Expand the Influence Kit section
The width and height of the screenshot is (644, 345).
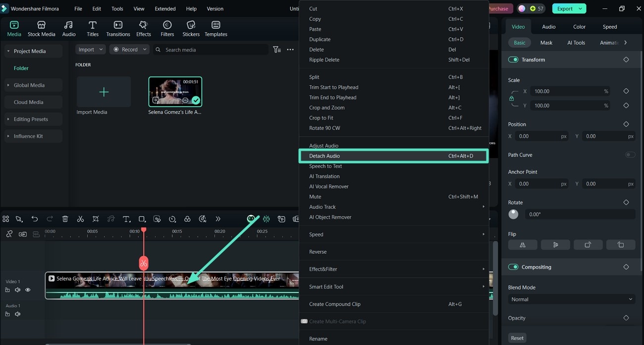(8, 136)
